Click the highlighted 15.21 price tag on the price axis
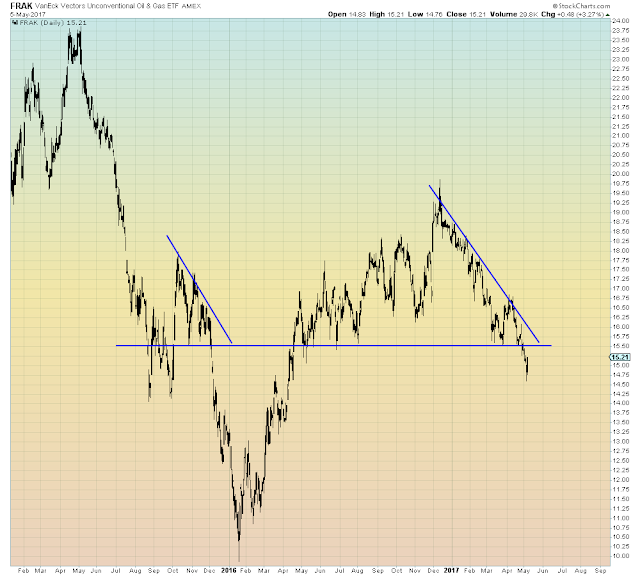 click(620, 357)
